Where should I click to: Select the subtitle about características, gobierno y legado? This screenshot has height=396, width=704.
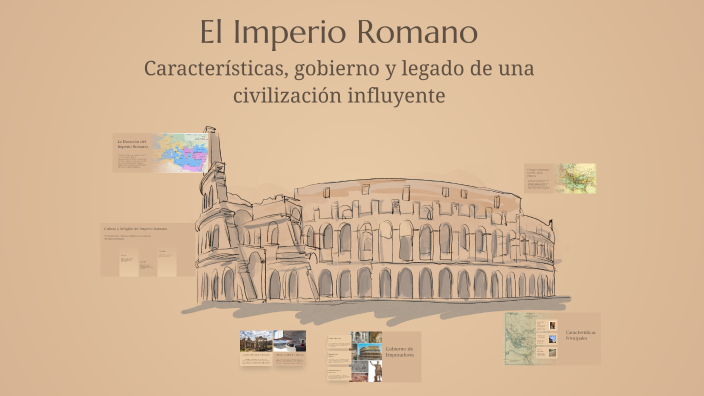(339, 81)
